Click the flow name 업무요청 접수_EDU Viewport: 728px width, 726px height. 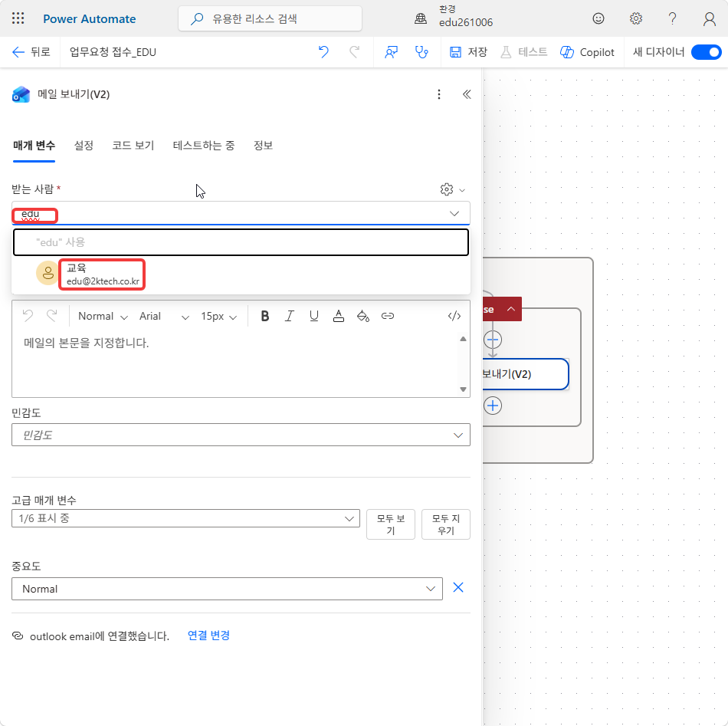(113, 52)
